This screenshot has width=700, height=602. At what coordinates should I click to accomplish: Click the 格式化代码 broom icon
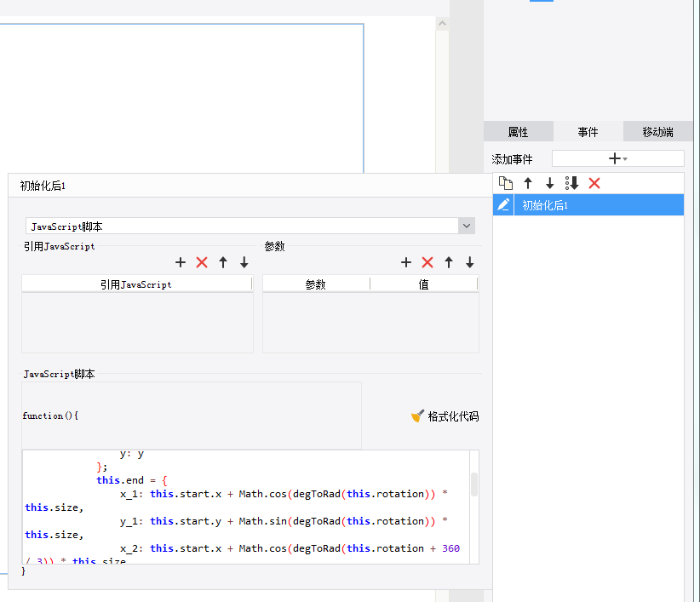(x=417, y=416)
